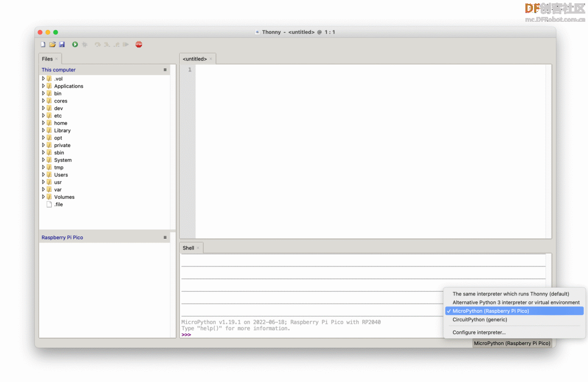Viewport: 588px width, 382px height.
Task: Save the script using the floppy icon
Action: [x=62, y=44]
